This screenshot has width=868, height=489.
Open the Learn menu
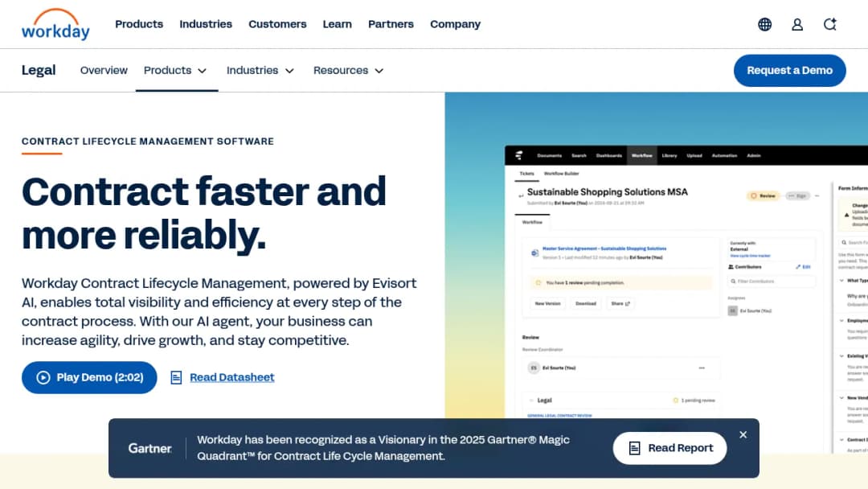click(337, 24)
